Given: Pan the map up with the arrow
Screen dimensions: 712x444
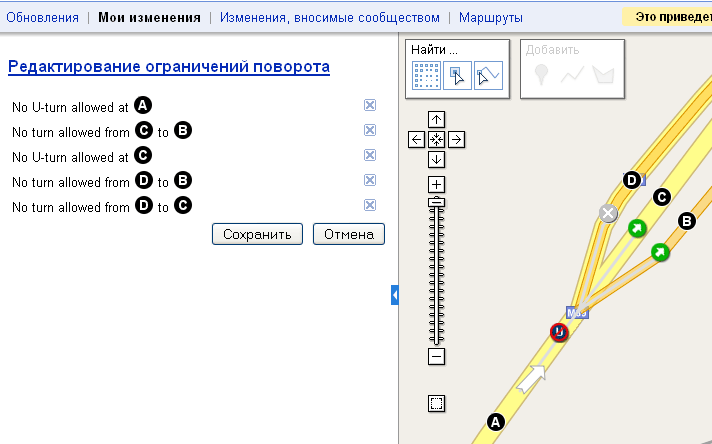Looking at the screenshot, I should coord(436,120).
